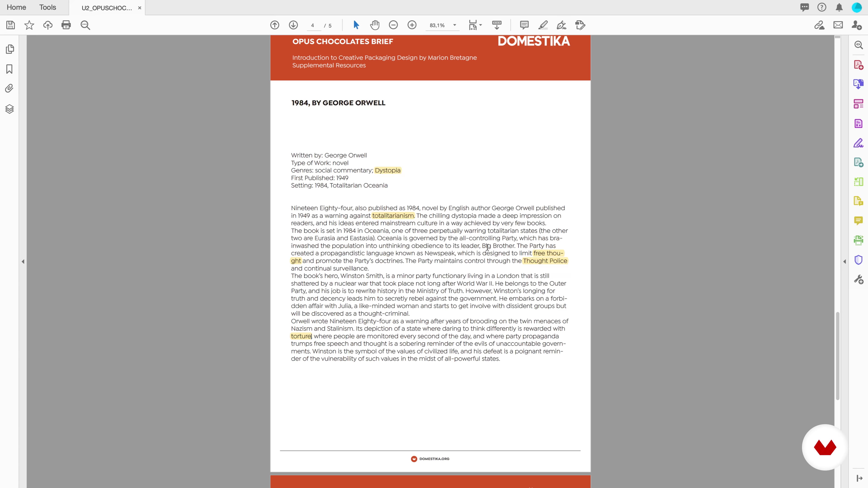Open the Sign document pen tool
868x488 pixels.
tap(561, 25)
